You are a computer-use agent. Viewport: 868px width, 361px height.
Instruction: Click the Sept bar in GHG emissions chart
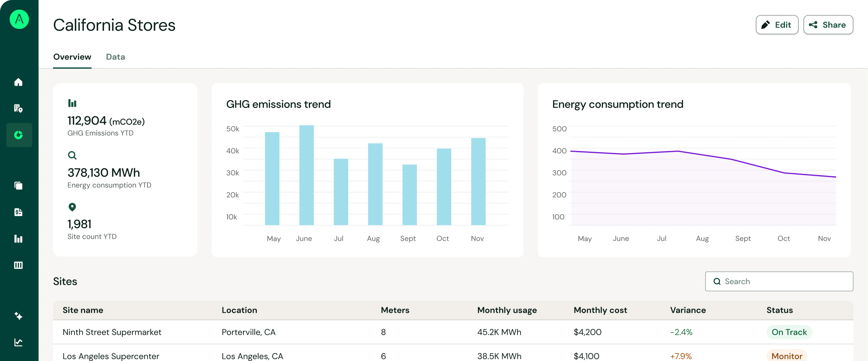(410, 195)
